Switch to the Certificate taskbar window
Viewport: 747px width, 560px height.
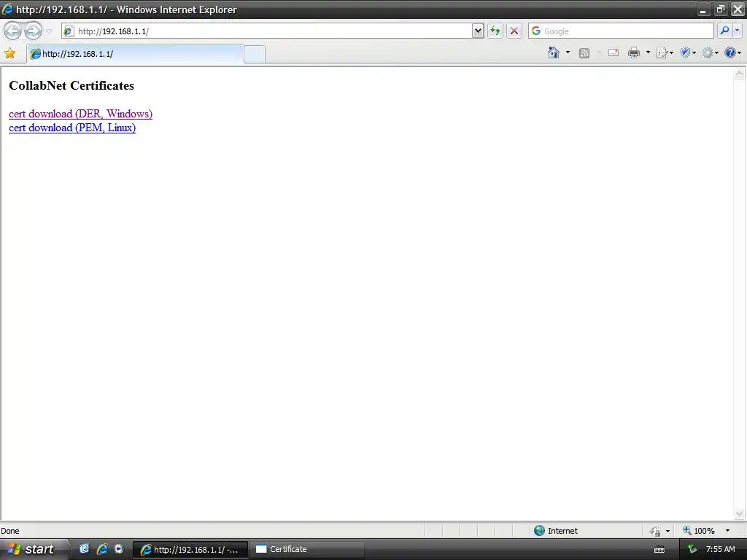pos(307,550)
